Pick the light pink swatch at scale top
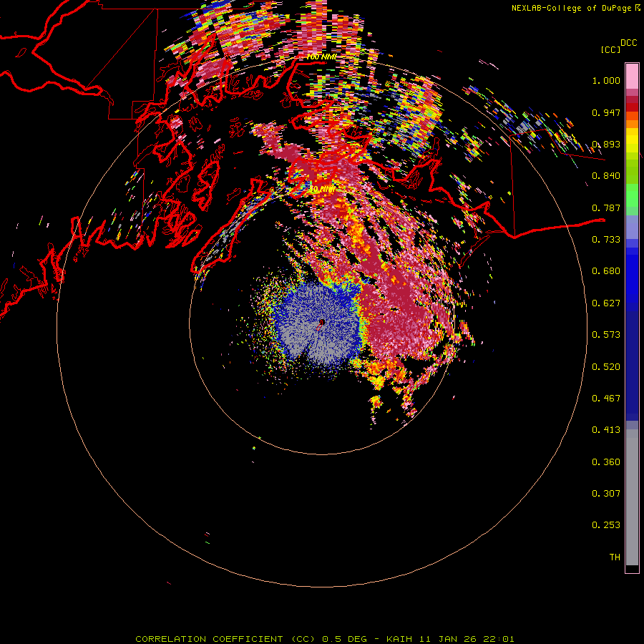 pos(632,76)
